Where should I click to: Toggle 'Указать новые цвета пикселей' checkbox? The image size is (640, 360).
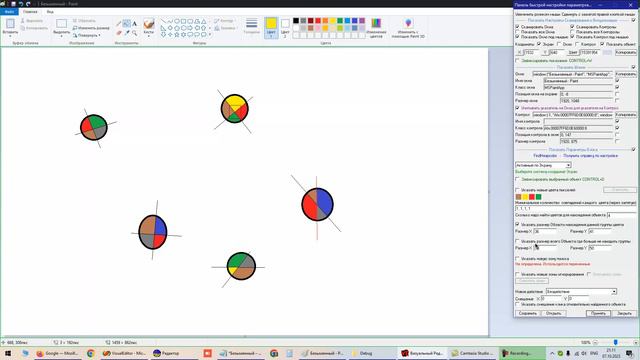click(518, 190)
